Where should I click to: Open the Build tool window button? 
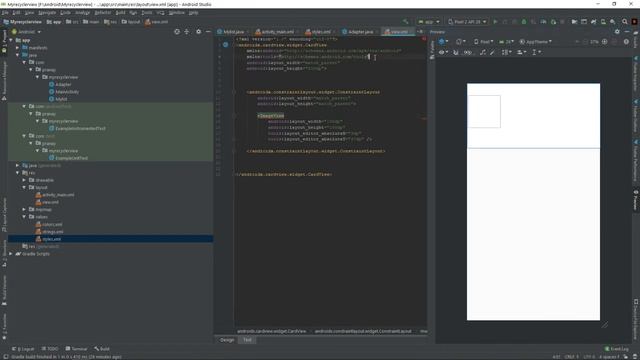tap(102, 349)
